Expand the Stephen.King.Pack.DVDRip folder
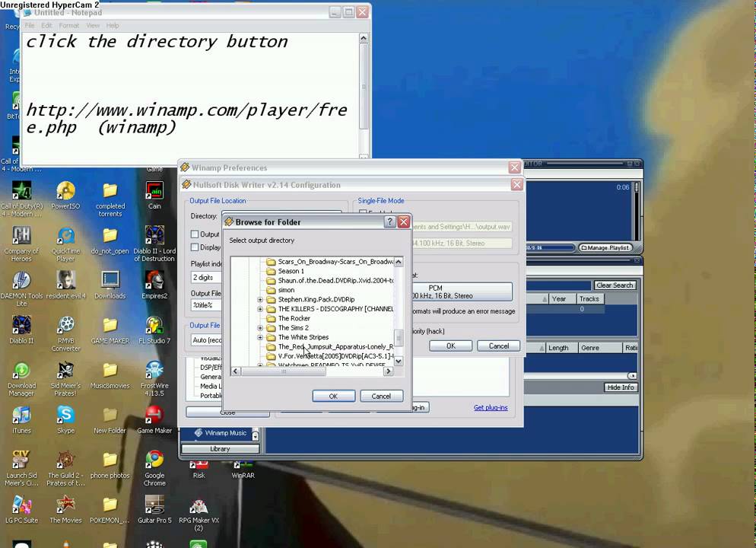This screenshot has height=548, width=756. click(260, 300)
